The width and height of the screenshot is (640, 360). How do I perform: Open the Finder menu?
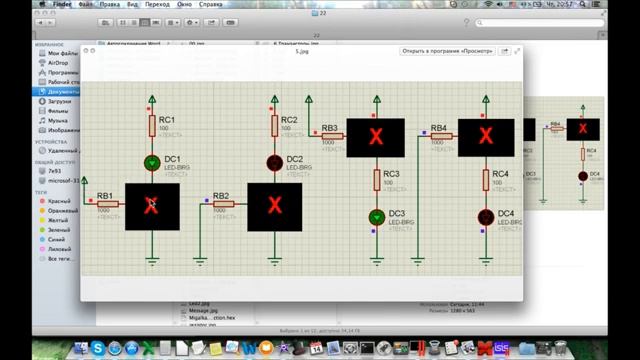click(x=62, y=4)
